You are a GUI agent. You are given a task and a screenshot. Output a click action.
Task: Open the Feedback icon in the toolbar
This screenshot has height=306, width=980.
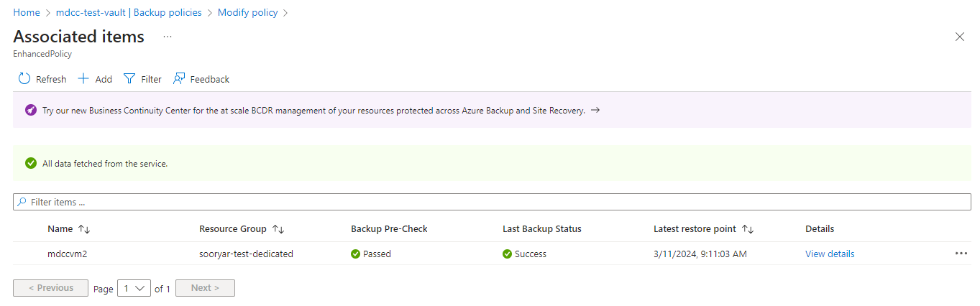(x=179, y=79)
